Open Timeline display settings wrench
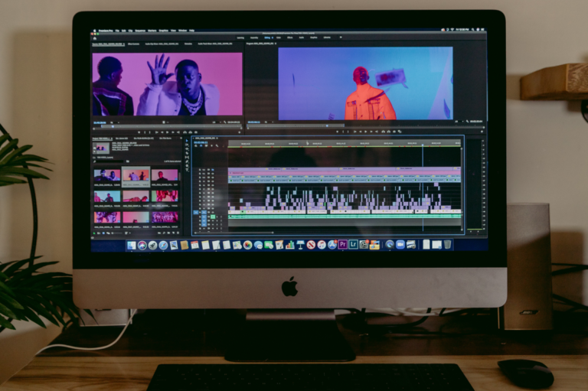Screen dimensions: 588x391 [217, 145]
